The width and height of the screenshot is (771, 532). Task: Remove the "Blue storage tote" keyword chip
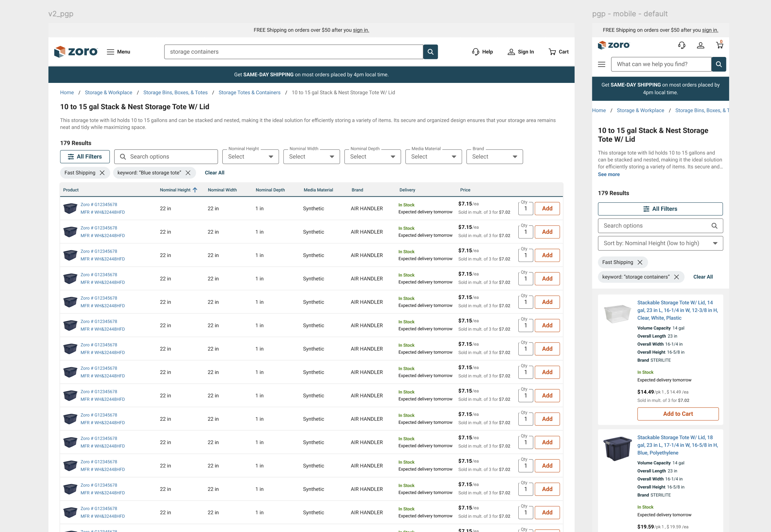point(188,173)
